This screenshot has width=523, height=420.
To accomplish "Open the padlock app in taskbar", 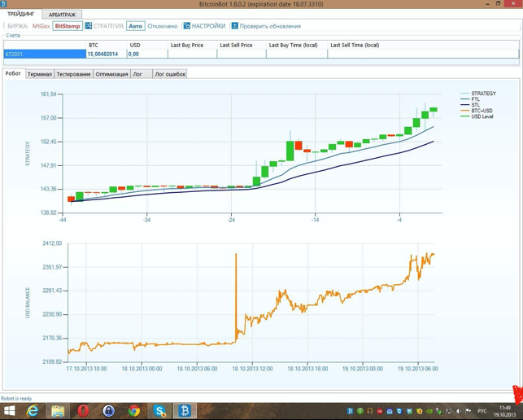I will pos(109,411).
